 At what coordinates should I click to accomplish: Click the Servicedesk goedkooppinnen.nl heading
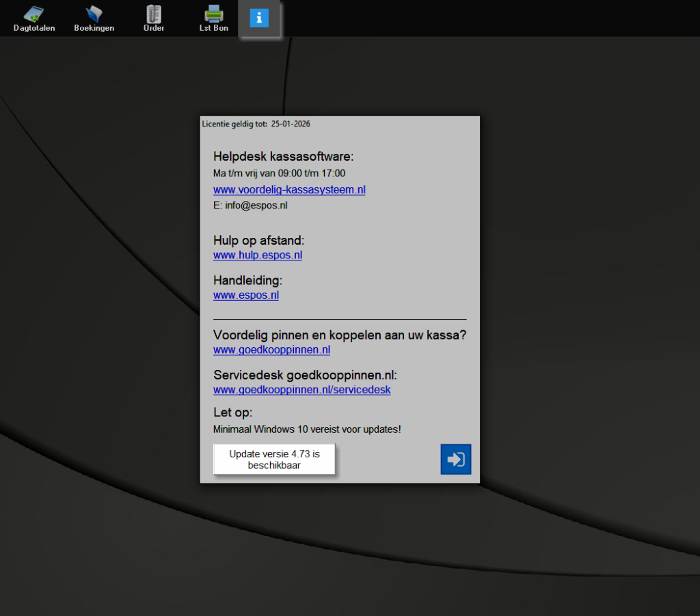click(305, 375)
